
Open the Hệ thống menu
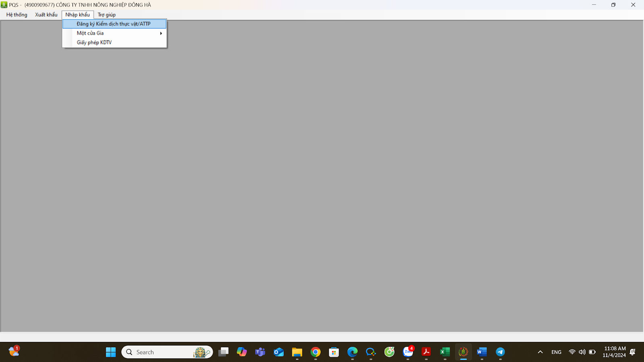click(17, 14)
